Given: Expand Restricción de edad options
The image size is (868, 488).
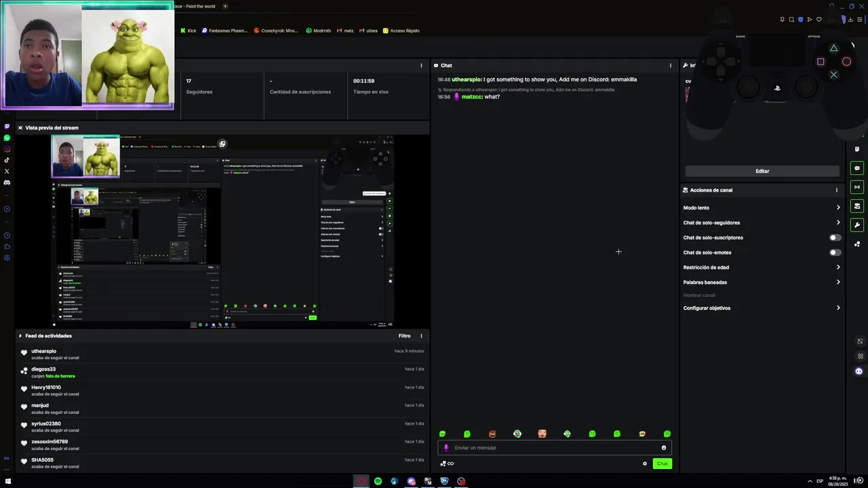Looking at the screenshot, I should point(762,268).
